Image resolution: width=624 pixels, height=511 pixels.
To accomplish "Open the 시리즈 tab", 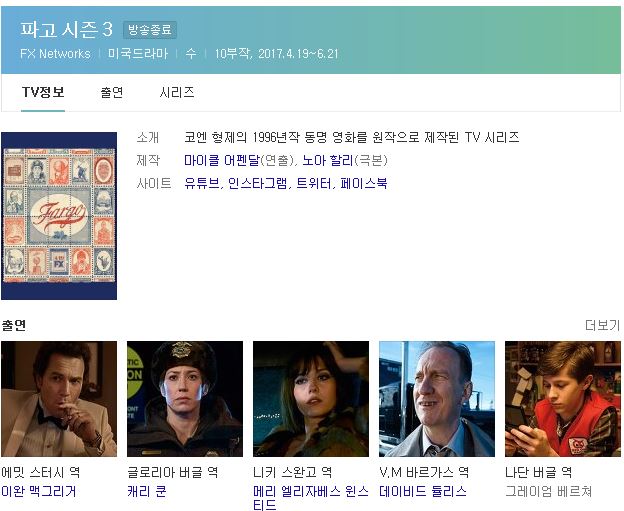I will click(177, 92).
